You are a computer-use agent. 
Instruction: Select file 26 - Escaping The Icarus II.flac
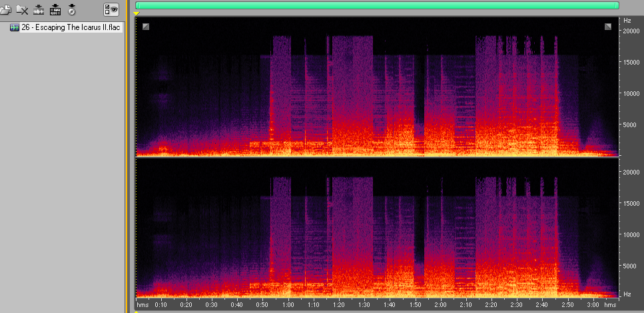(71, 28)
